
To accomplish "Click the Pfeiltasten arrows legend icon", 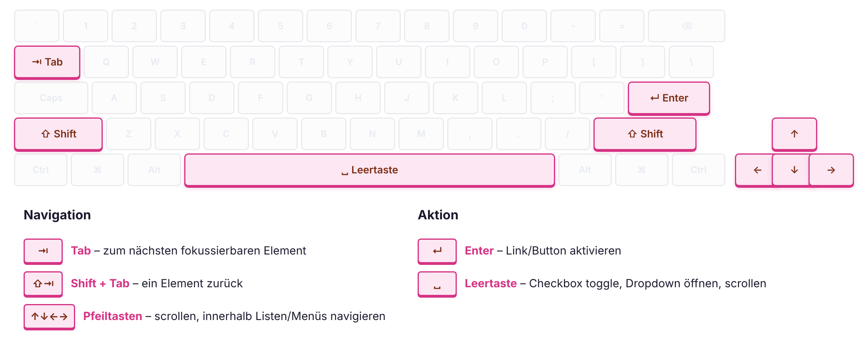I will [49, 317].
